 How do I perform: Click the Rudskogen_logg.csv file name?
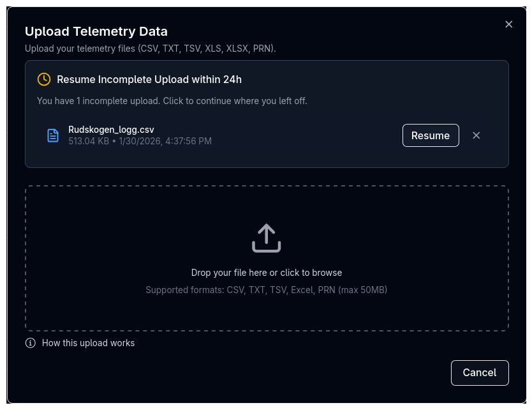point(111,130)
